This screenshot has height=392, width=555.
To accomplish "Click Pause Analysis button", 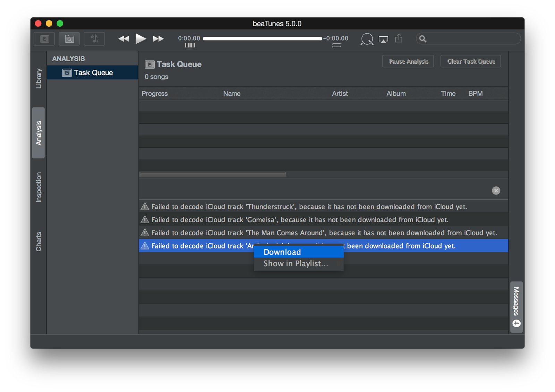I will pos(408,61).
